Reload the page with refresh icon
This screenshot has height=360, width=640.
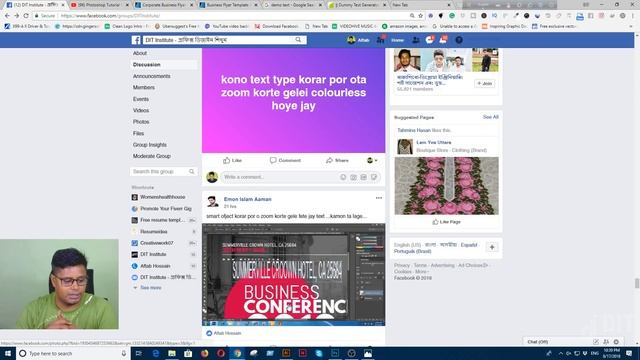pyautogui.click(x=26, y=16)
